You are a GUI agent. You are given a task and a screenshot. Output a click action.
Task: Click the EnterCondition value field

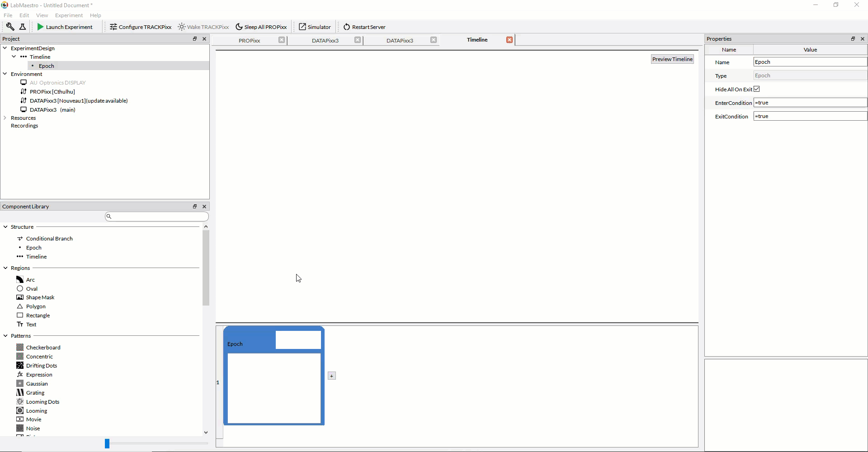tap(810, 103)
